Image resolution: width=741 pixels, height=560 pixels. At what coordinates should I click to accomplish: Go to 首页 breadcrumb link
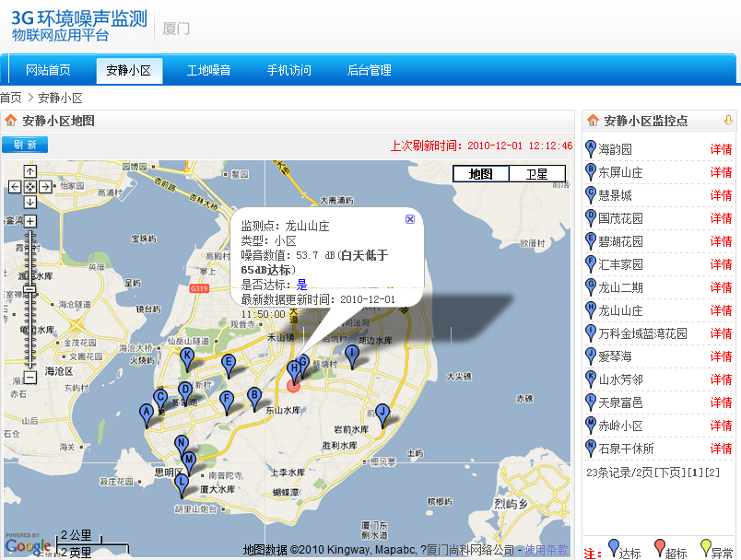[11, 98]
